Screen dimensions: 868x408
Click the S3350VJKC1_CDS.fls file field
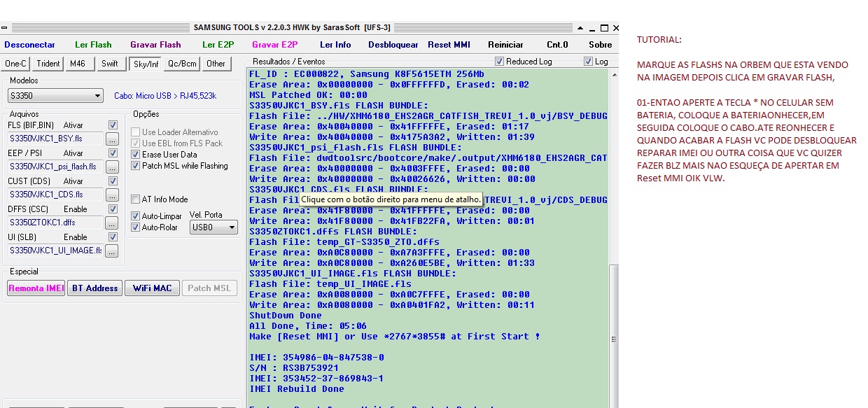[55, 195]
